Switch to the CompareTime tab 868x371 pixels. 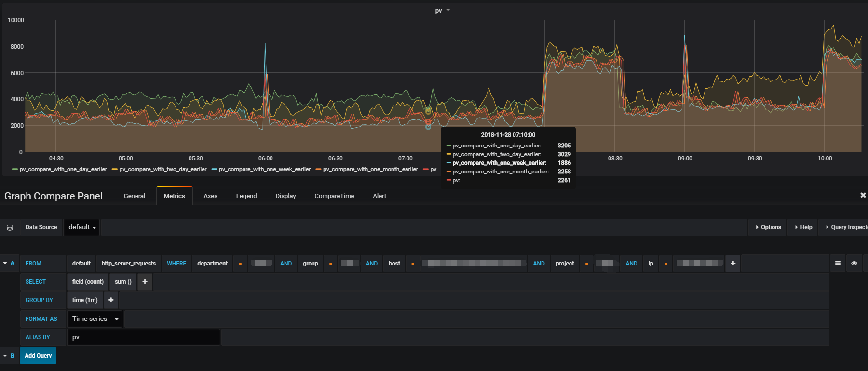tap(334, 196)
